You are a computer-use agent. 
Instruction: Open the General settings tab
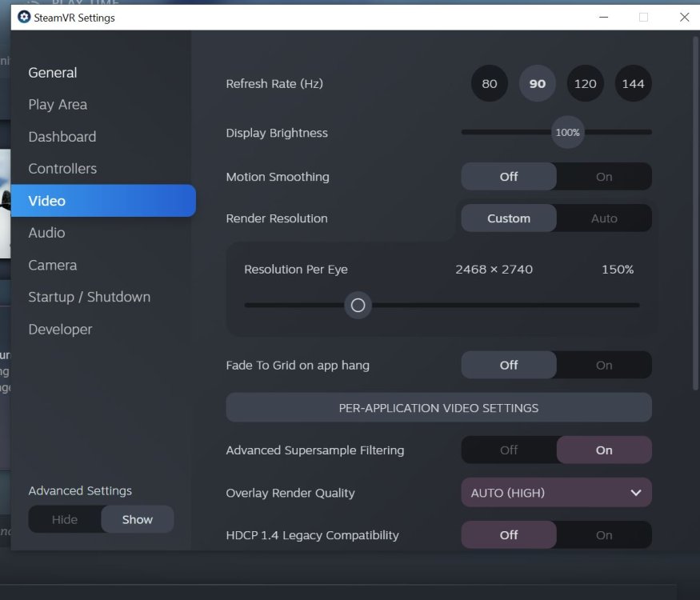point(53,73)
